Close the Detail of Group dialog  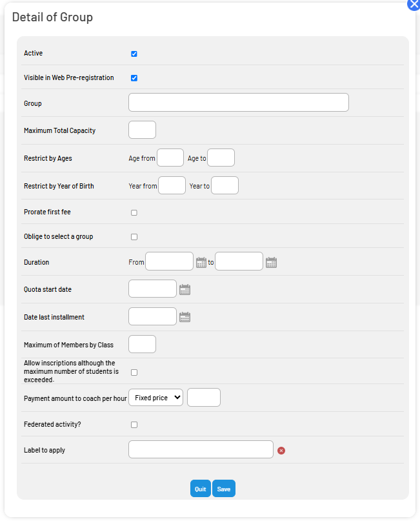(414, 5)
